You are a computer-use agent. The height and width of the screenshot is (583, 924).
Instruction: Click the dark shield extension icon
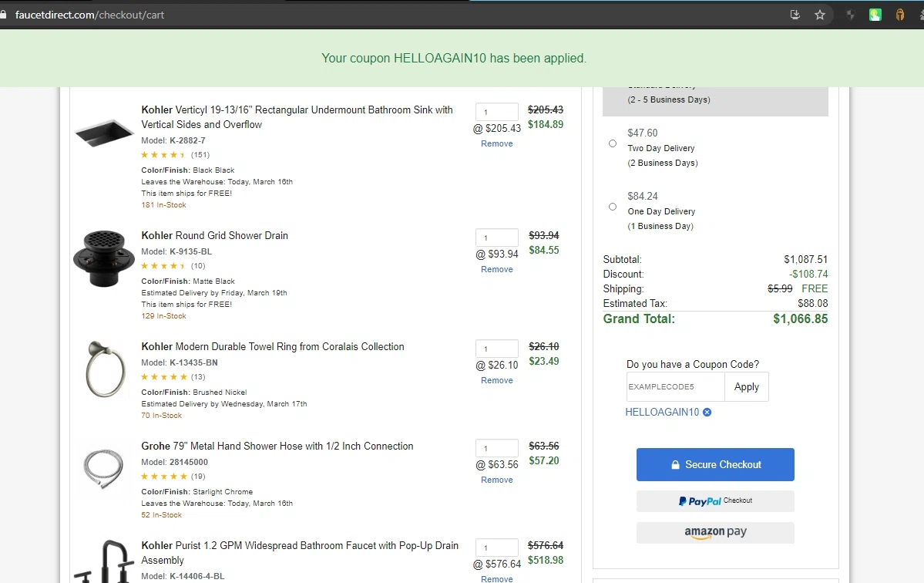tap(850, 15)
